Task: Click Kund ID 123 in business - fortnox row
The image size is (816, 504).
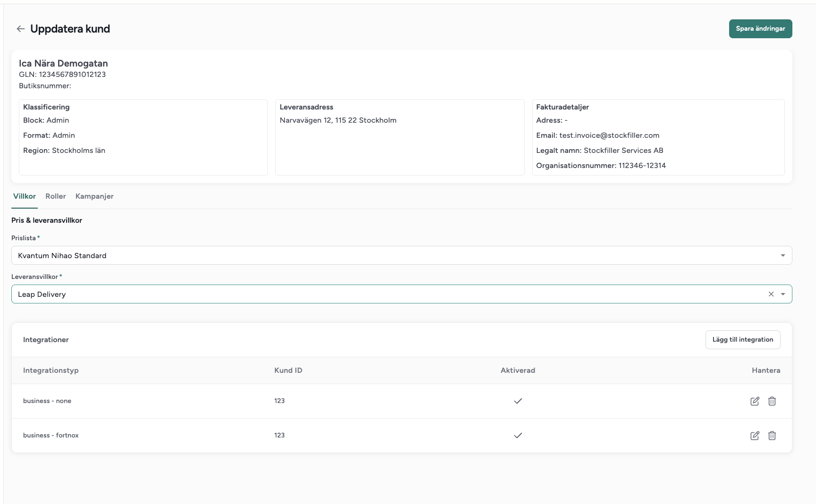Action: click(x=280, y=436)
